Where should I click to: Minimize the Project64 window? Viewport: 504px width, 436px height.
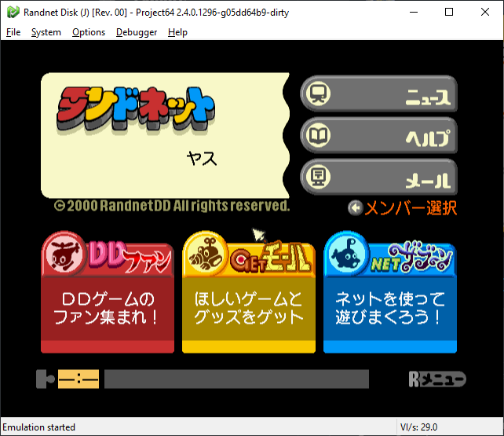pos(414,12)
